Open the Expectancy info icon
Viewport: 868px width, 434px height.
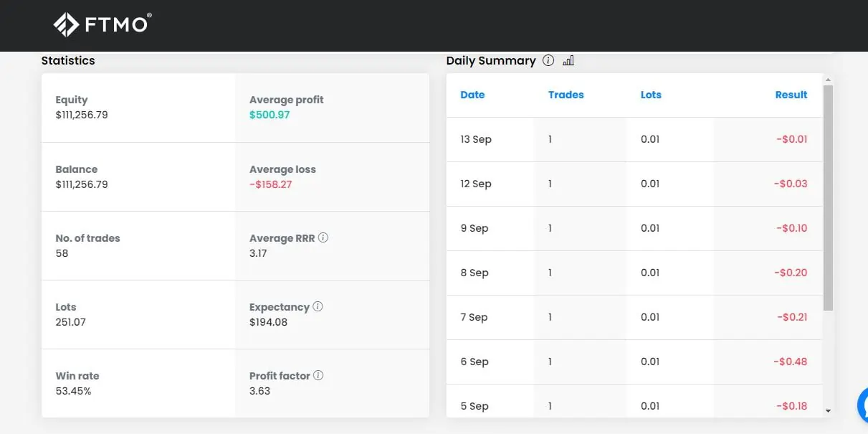(x=318, y=306)
